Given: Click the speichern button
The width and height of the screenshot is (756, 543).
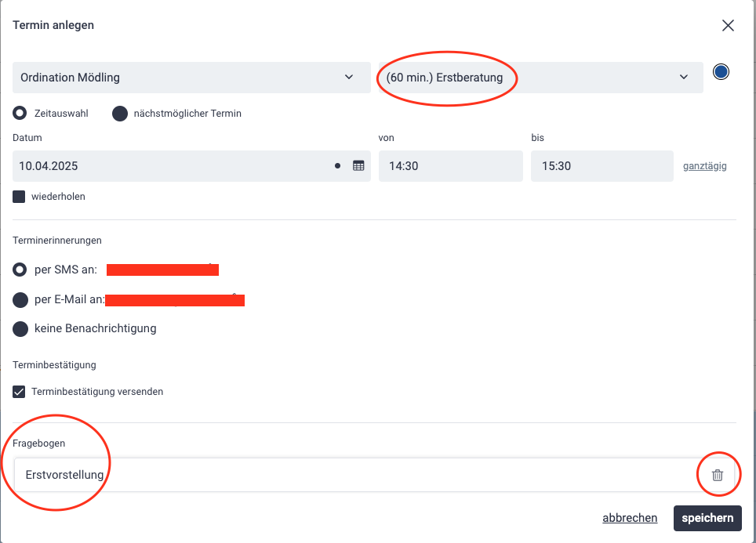Looking at the screenshot, I should pyautogui.click(x=707, y=518).
